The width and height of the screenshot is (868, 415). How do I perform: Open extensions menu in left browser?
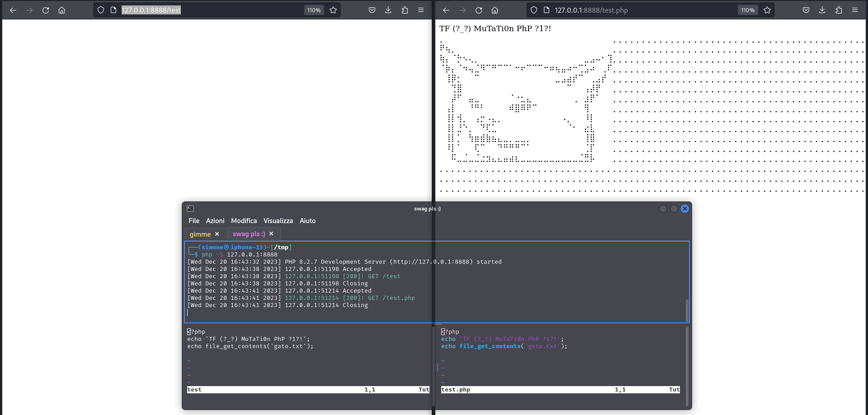[405, 10]
